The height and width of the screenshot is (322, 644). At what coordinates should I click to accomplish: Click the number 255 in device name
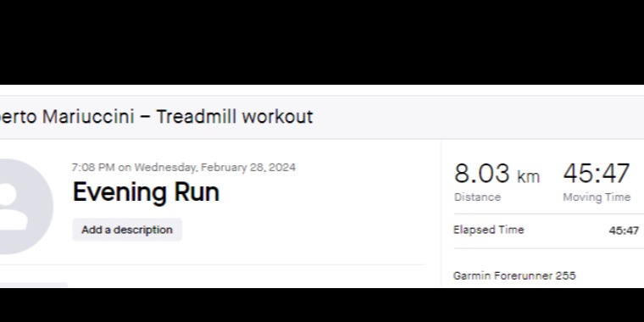565,275
